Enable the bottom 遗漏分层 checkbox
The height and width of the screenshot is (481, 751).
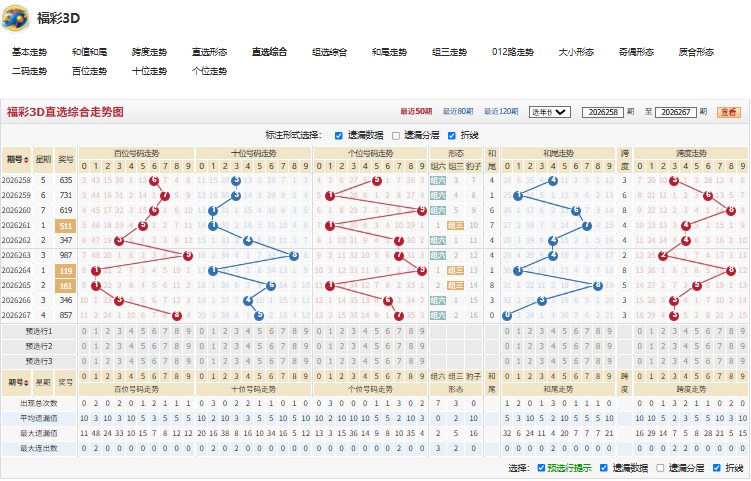pos(660,468)
